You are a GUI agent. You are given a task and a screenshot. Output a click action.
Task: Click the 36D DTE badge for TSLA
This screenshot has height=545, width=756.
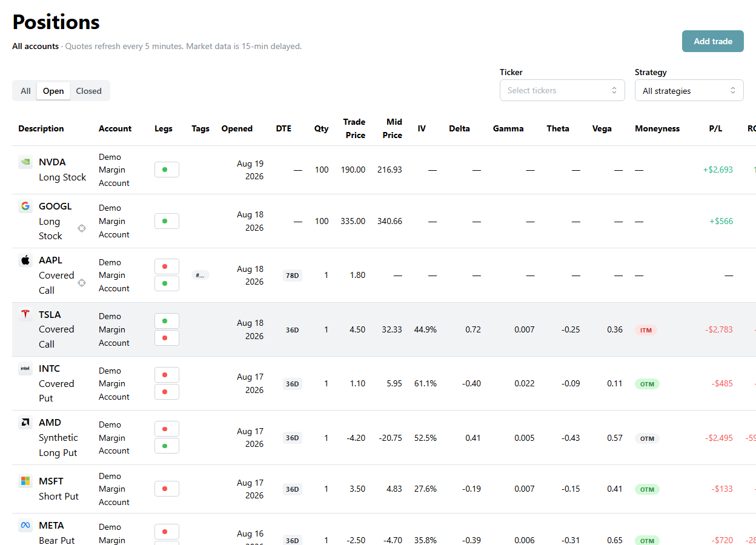pyautogui.click(x=293, y=330)
